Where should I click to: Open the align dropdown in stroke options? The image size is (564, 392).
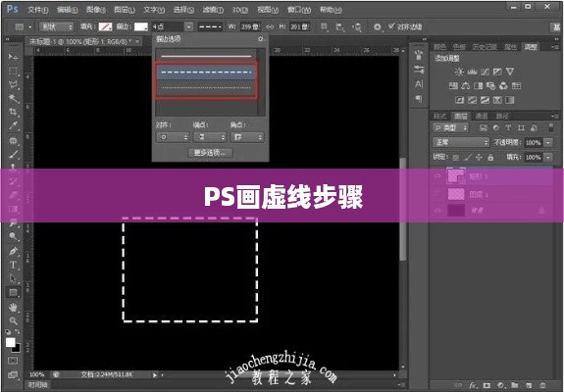(173, 137)
